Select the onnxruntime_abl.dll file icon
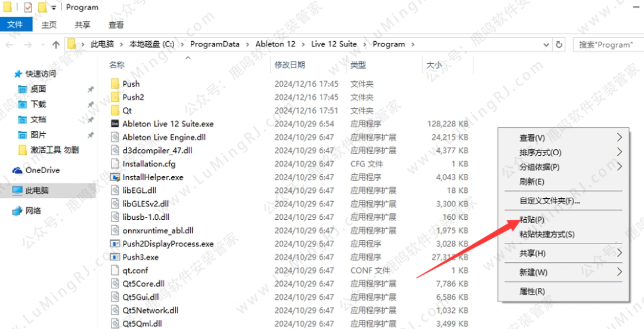 [115, 230]
